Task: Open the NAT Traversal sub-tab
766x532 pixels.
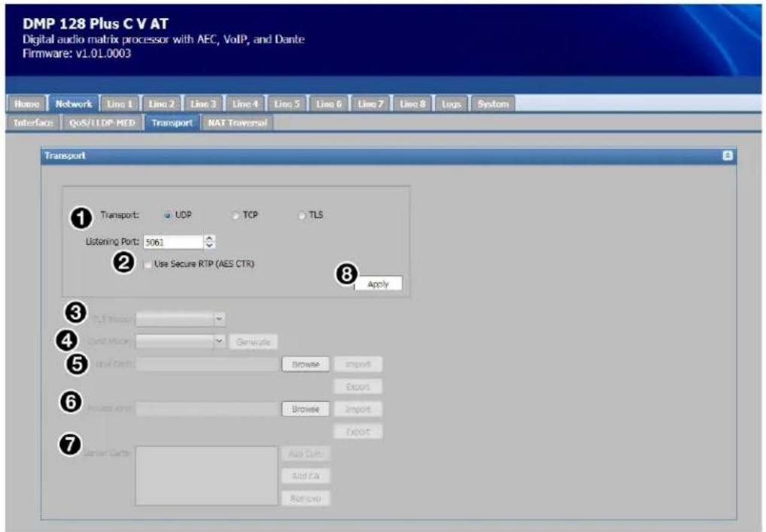Action: click(238, 123)
